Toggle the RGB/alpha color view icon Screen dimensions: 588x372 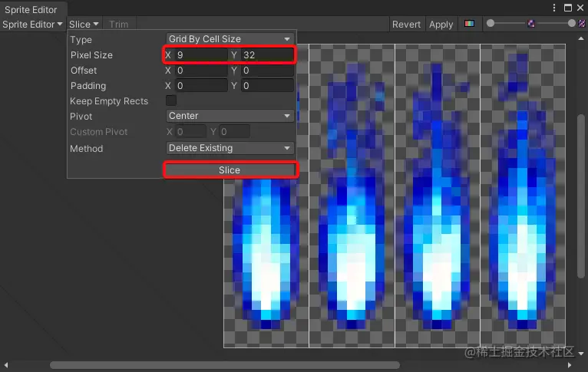coord(469,24)
